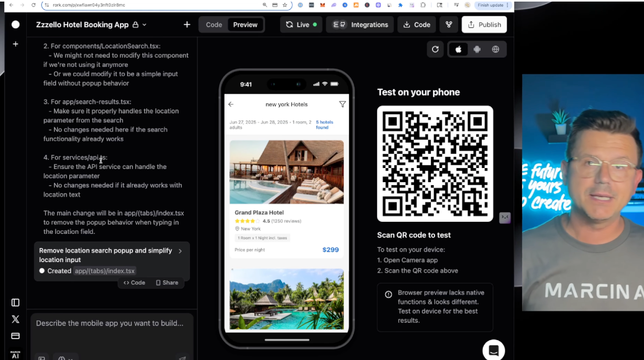The width and height of the screenshot is (644, 360).
Task: Select the globe web preview icon
Action: pyautogui.click(x=494, y=49)
